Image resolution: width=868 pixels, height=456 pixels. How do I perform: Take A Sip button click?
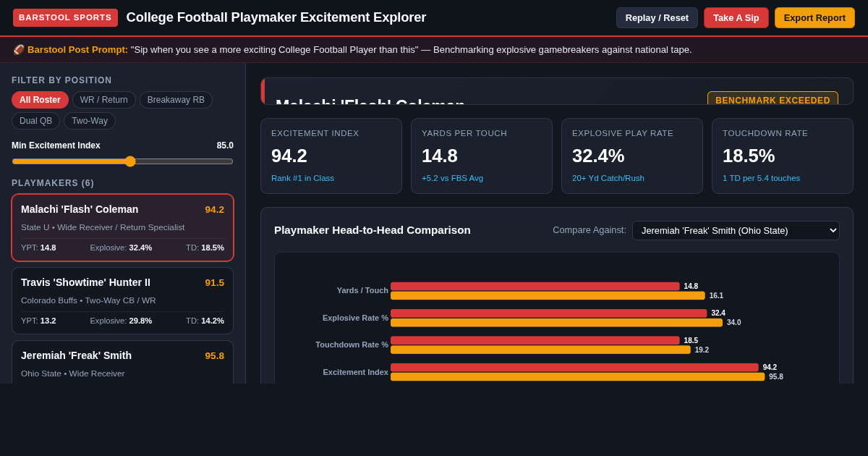pyautogui.click(x=736, y=17)
